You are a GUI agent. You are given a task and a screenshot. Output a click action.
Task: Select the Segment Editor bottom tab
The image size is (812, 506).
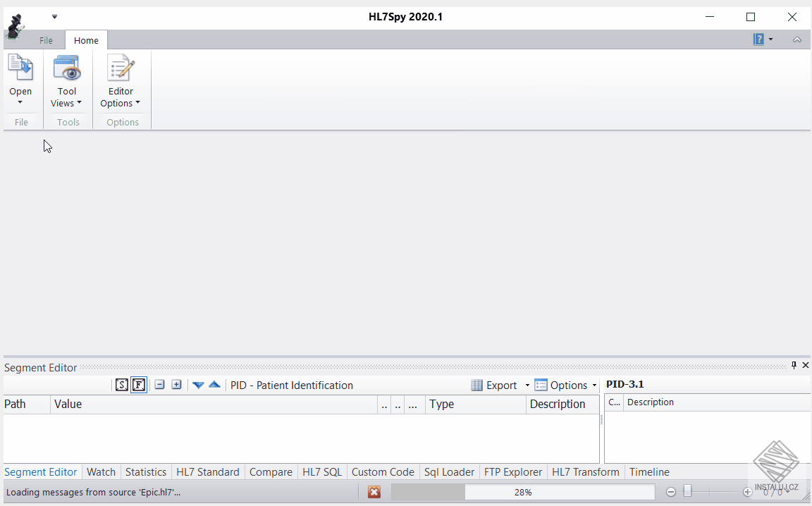tap(40, 471)
